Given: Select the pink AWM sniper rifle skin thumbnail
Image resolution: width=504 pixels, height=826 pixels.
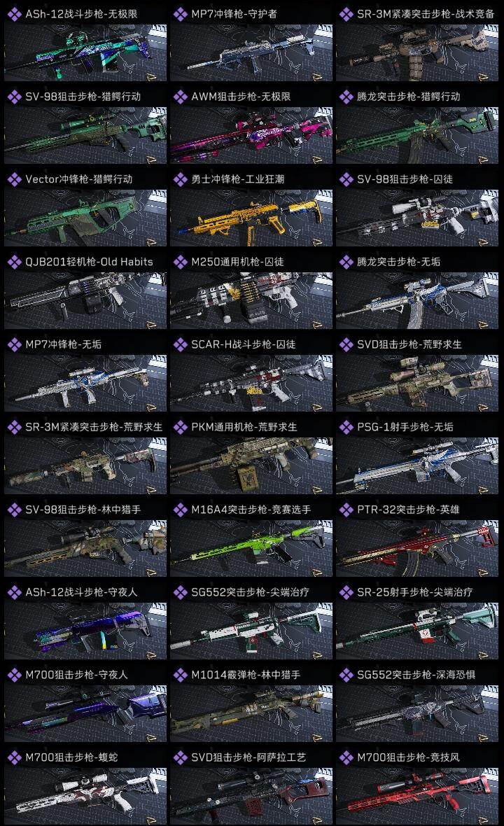Looking at the screenshot, I should point(251,135).
